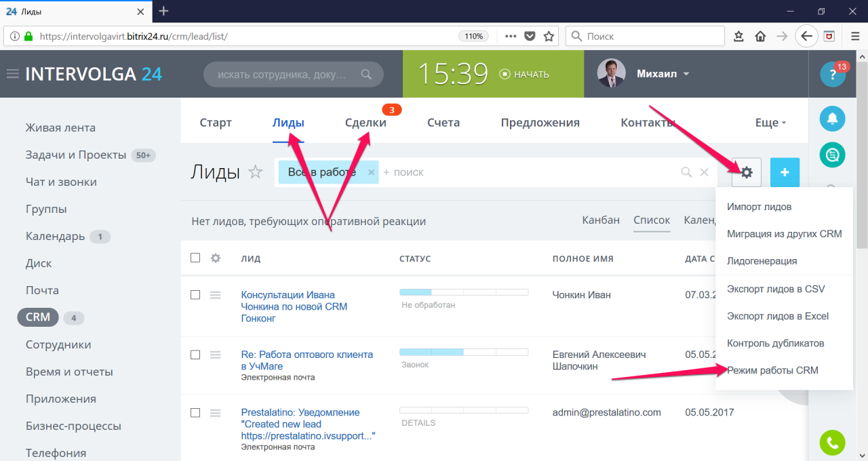Open the notifications bell icon
Image resolution: width=868 pixels, height=461 pixels.
(833, 119)
